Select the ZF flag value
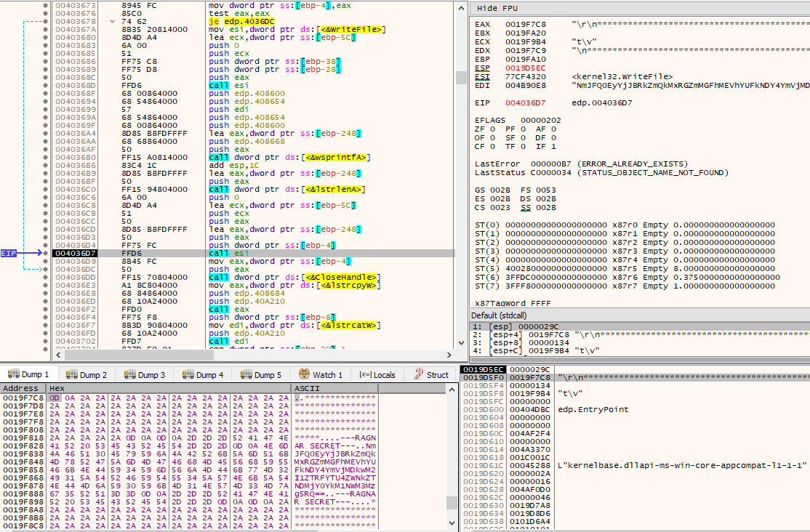810x532 pixels. 492,129
